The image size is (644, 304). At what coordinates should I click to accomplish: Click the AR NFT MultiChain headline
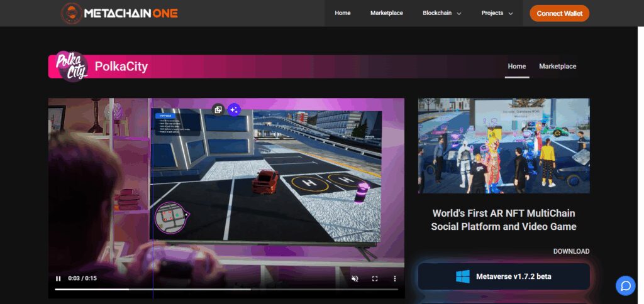(x=504, y=220)
